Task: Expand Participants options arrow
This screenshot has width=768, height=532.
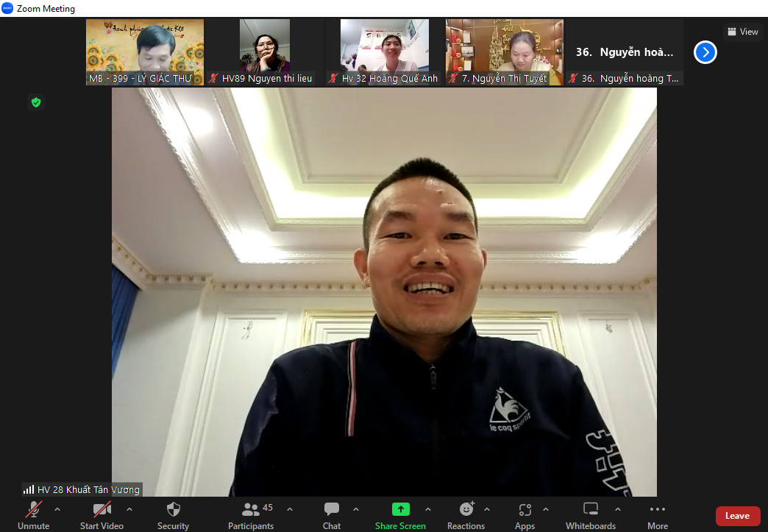Action: [290, 509]
